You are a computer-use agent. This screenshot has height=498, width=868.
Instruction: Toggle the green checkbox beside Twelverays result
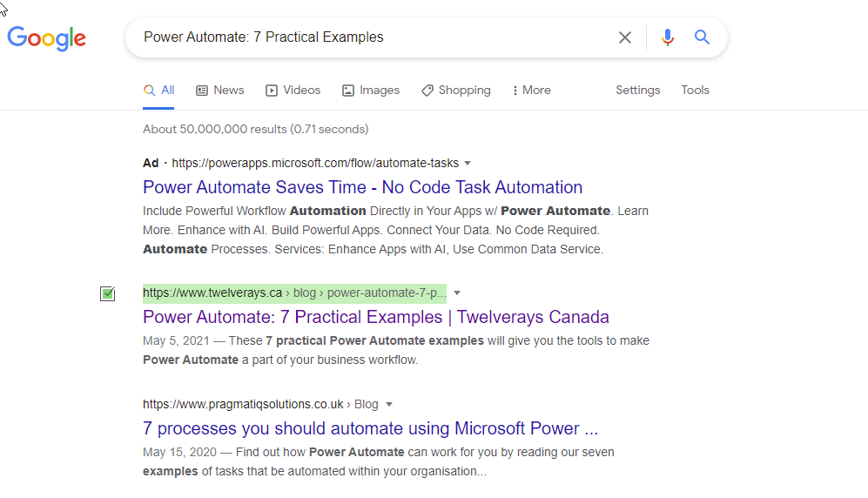pos(107,293)
